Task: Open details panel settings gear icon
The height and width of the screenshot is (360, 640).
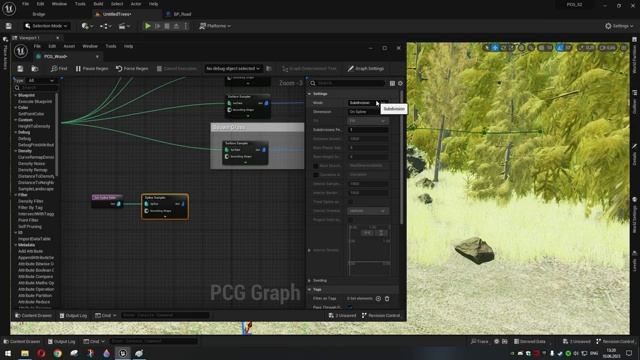Action: [400, 83]
